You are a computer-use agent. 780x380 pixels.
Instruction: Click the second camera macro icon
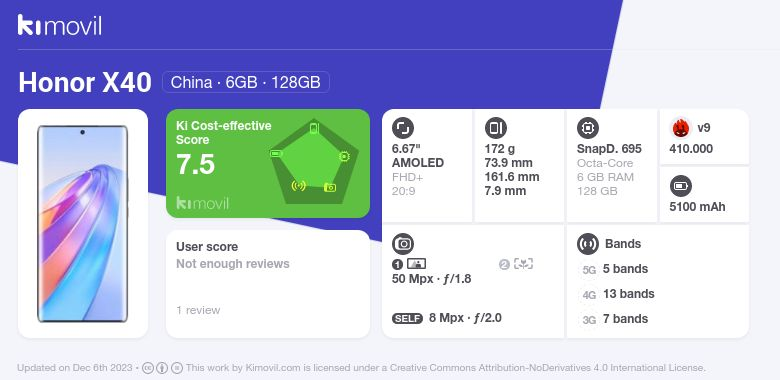523,264
